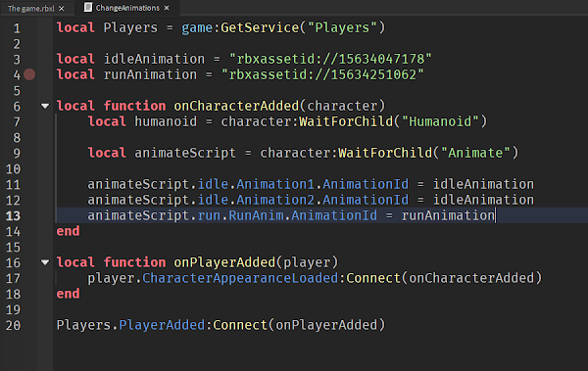This screenshot has height=371, width=588.
Task: Click the end keyword on line 14
Action: coord(68,231)
